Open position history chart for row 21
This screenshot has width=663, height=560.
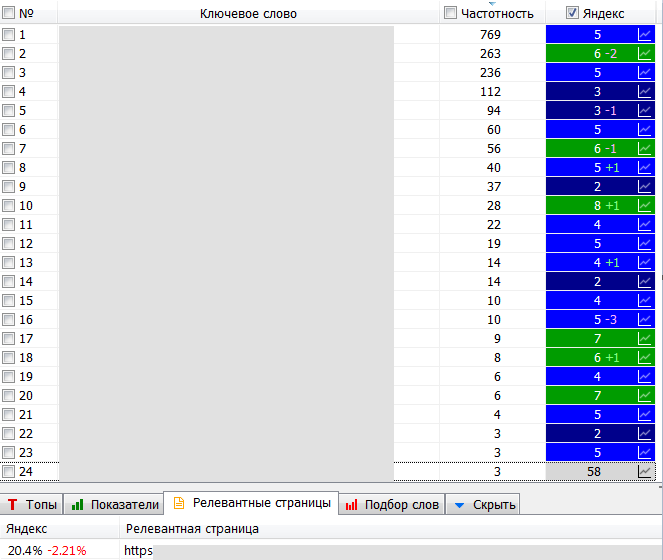tap(644, 415)
